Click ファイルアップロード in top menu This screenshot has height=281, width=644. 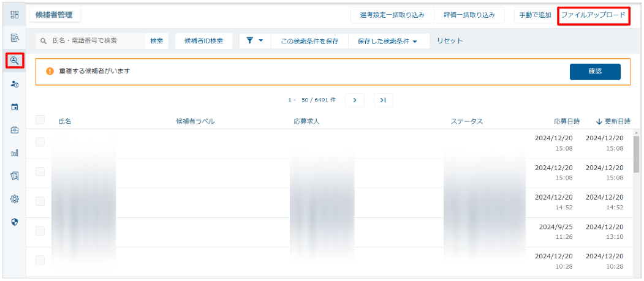point(593,15)
